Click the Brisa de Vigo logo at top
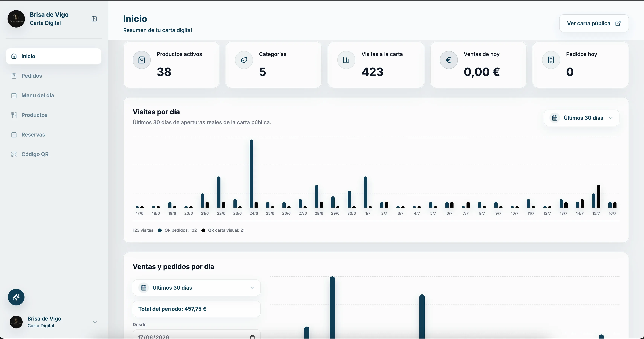The width and height of the screenshot is (644, 339). [x=16, y=19]
